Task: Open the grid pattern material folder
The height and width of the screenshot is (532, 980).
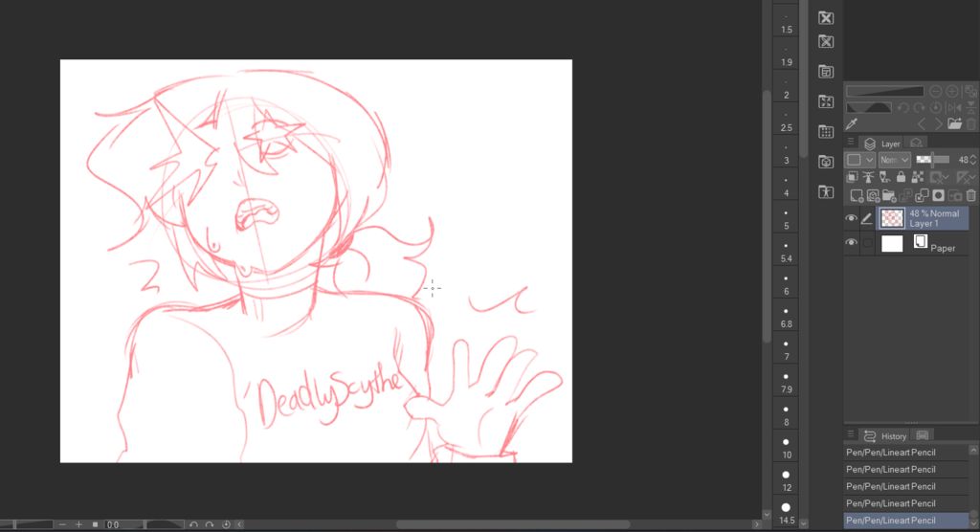Action: click(826, 131)
